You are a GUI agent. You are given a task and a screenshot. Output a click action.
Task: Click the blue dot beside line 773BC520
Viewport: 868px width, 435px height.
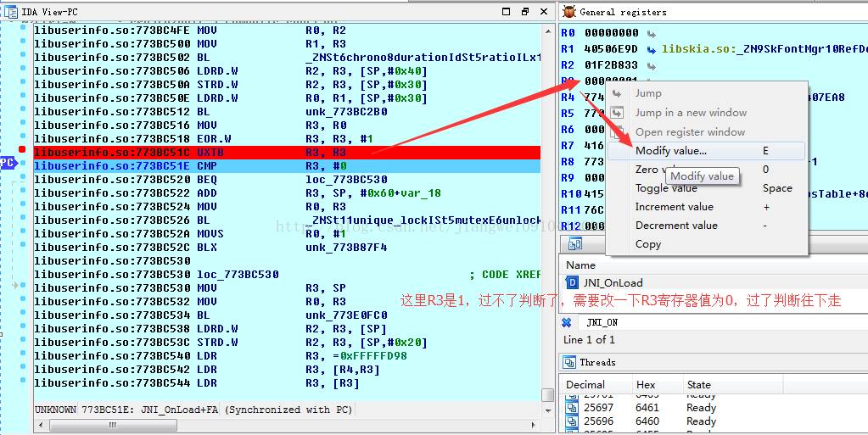[23, 176]
